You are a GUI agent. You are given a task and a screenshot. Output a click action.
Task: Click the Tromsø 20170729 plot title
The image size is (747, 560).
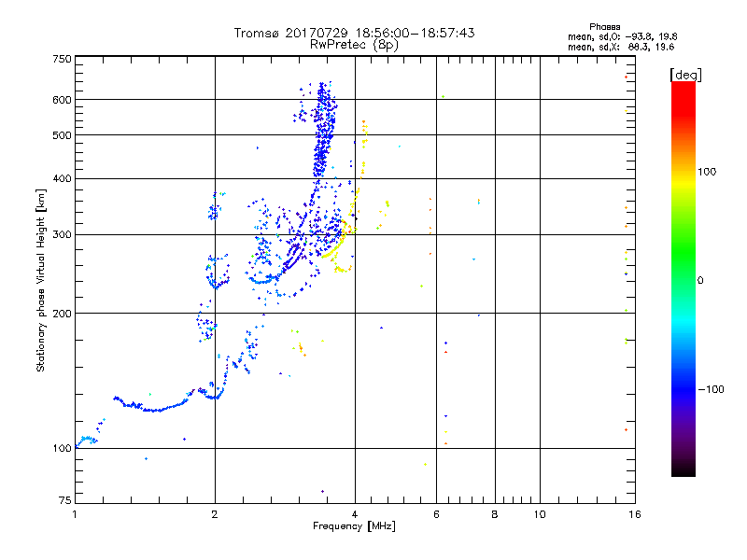click(x=354, y=33)
